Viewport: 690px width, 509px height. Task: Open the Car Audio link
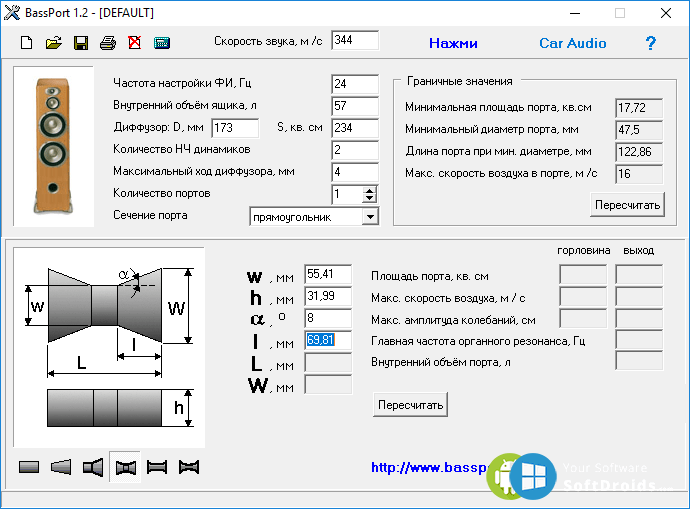coord(573,43)
